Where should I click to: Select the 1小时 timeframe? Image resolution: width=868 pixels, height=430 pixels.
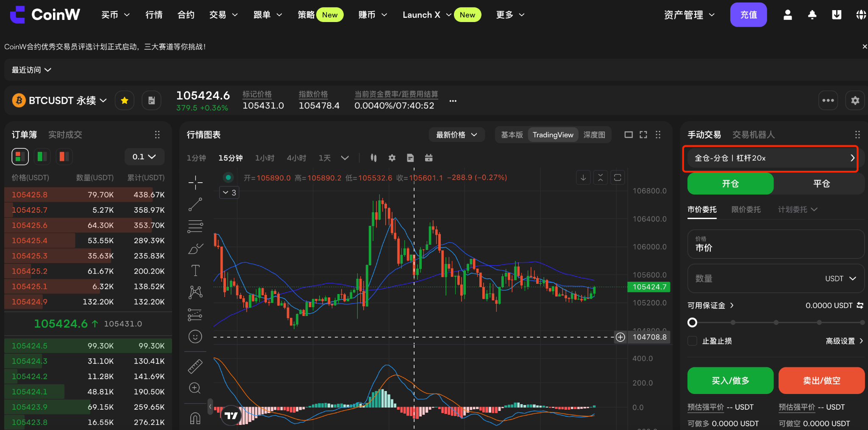pyautogui.click(x=265, y=158)
